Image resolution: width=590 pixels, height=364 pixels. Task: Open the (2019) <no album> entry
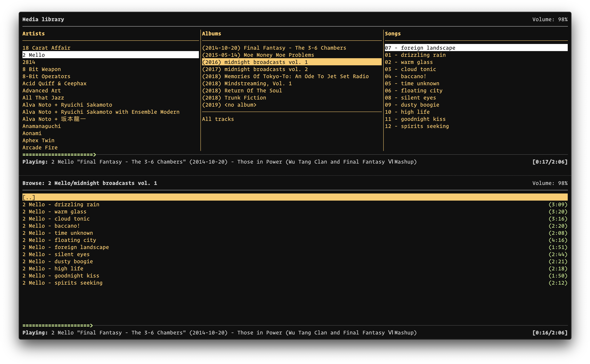click(x=229, y=105)
